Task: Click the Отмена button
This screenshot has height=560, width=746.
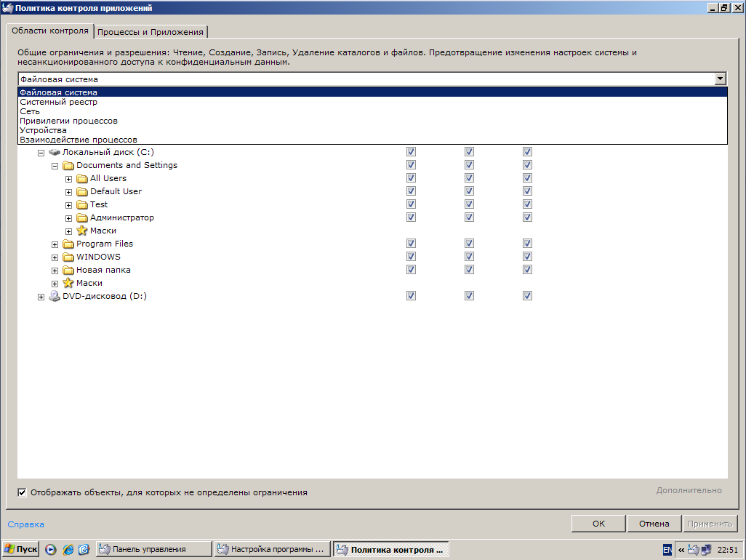Action: coord(654,524)
